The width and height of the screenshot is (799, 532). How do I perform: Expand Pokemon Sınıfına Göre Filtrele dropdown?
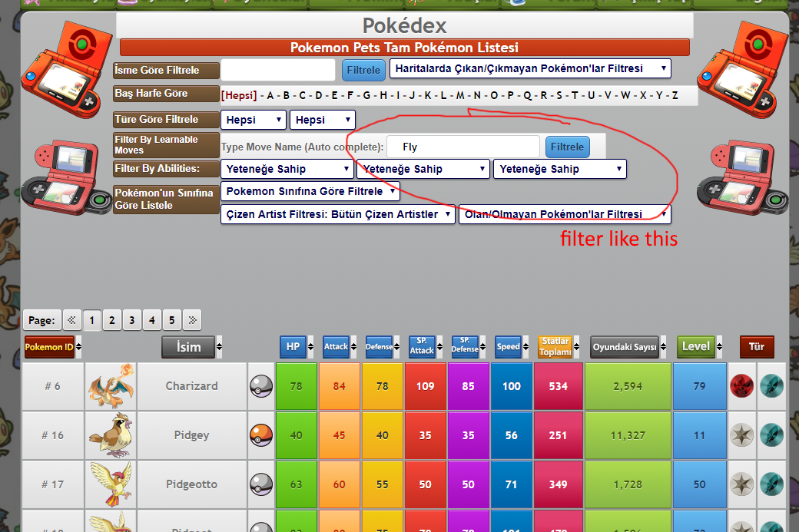pos(310,191)
